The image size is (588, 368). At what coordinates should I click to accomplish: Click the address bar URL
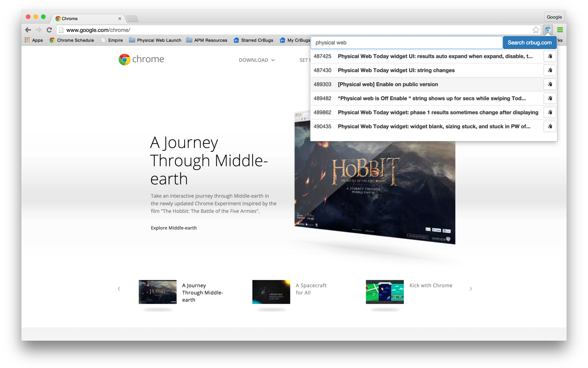(x=98, y=30)
